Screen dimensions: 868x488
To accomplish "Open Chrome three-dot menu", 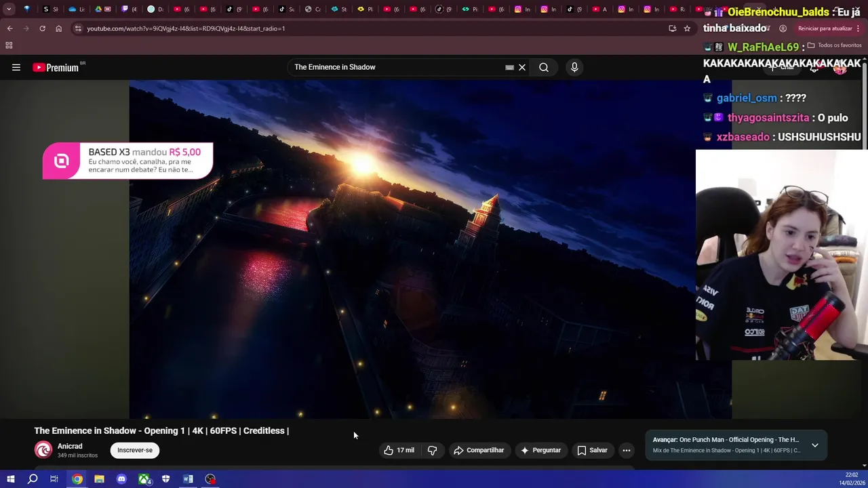I will (x=859, y=28).
